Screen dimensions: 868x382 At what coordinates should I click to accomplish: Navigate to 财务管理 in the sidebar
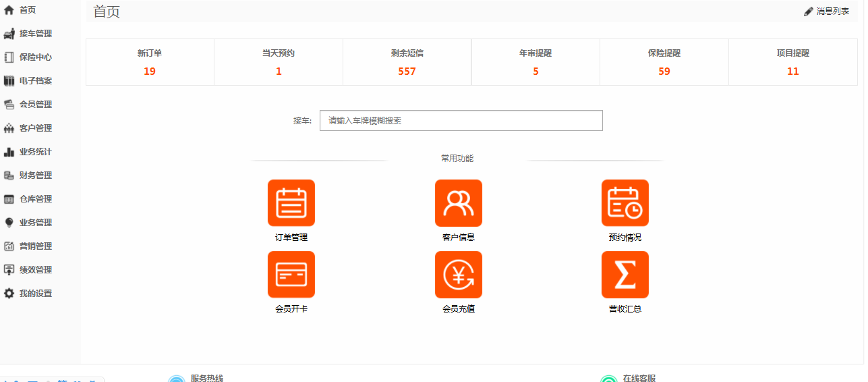pyautogui.click(x=35, y=175)
